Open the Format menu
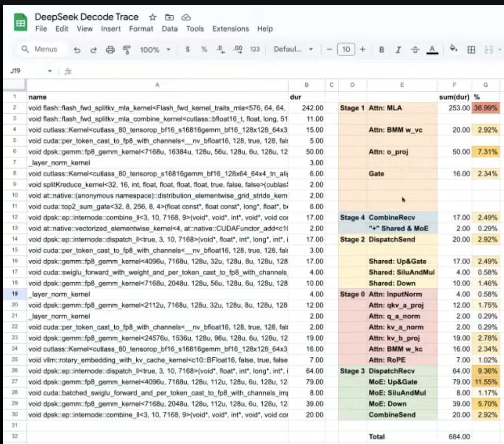 (141, 29)
